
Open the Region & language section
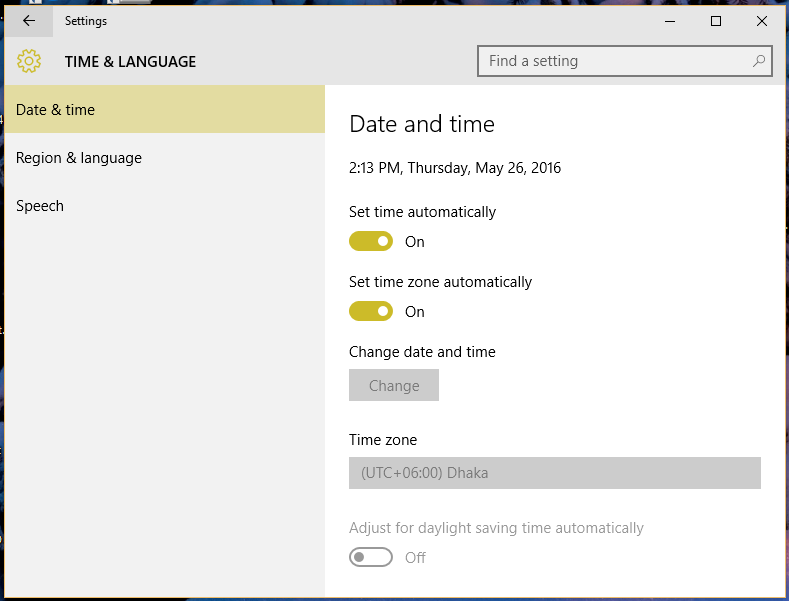pyautogui.click(x=165, y=158)
